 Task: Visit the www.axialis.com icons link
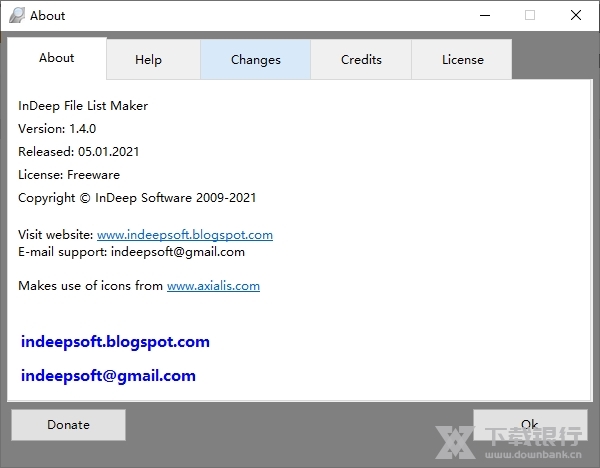(x=213, y=286)
